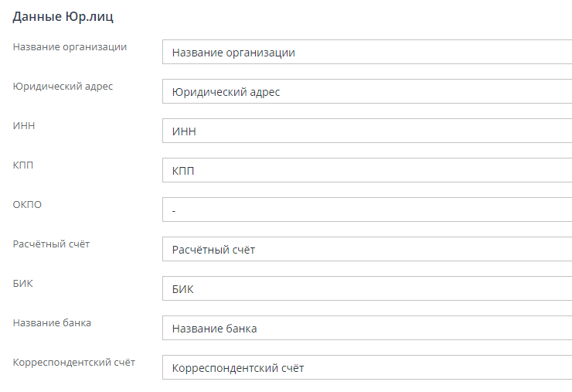The width and height of the screenshot is (572, 392).
Task: Click the dash placeholder in the ОКПО field
Action: pyautogui.click(x=175, y=210)
